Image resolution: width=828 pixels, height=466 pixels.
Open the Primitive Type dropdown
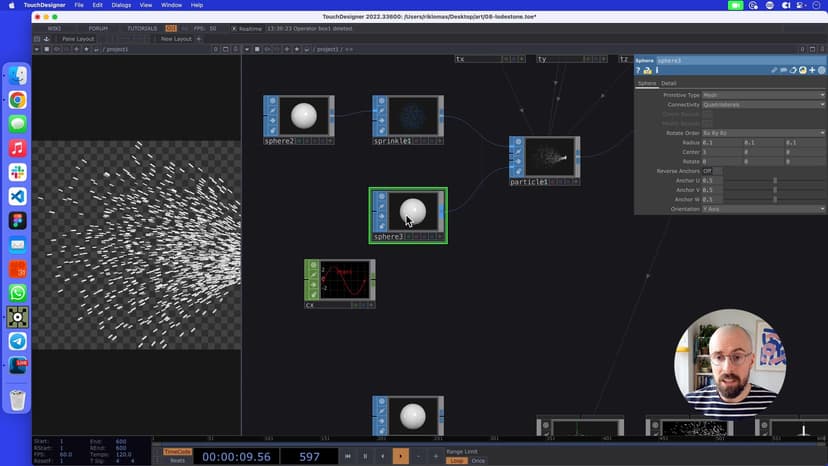click(x=763, y=95)
